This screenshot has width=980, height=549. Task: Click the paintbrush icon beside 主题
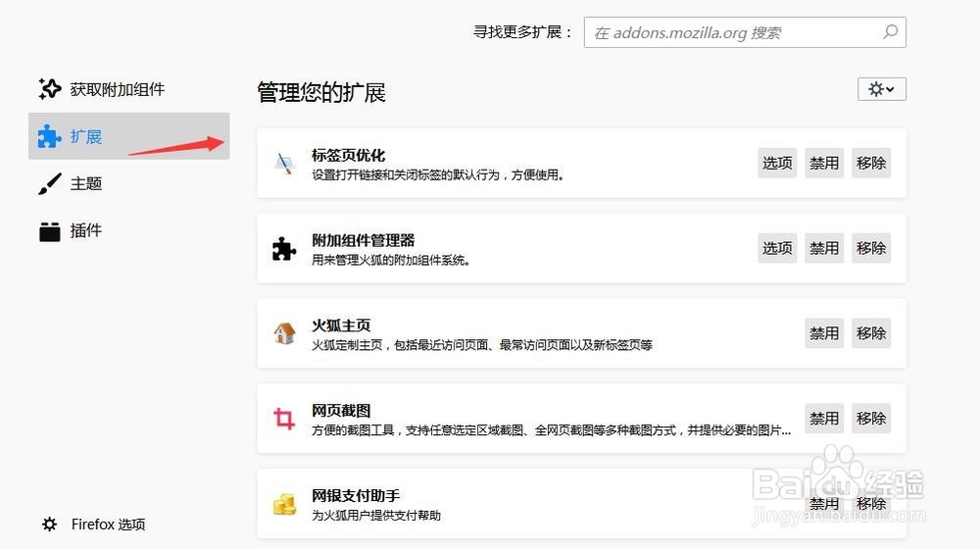50,184
